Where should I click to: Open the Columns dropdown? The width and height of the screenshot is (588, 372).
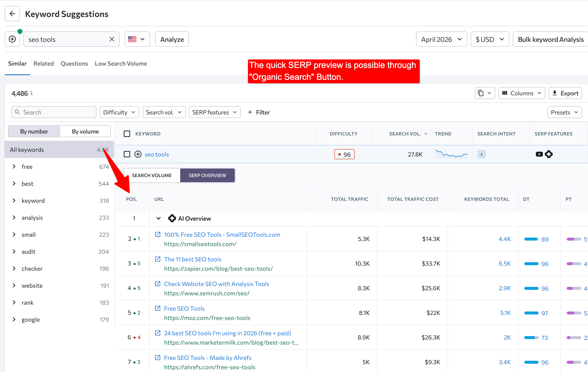pos(522,93)
